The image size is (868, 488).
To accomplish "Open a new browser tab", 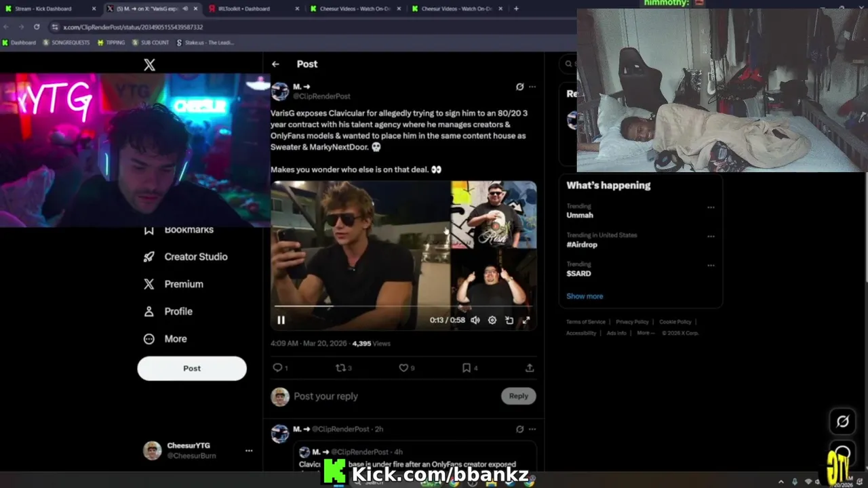I will [516, 9].
